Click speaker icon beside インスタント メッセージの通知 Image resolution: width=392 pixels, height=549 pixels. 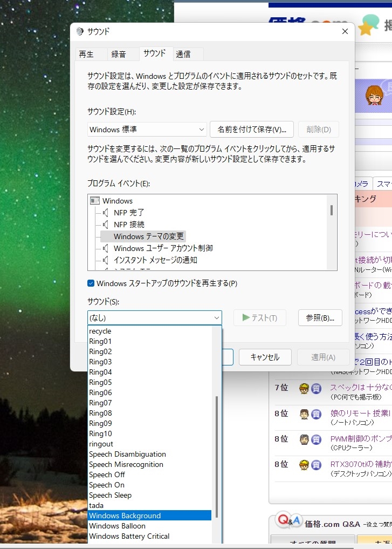(105, 260)
